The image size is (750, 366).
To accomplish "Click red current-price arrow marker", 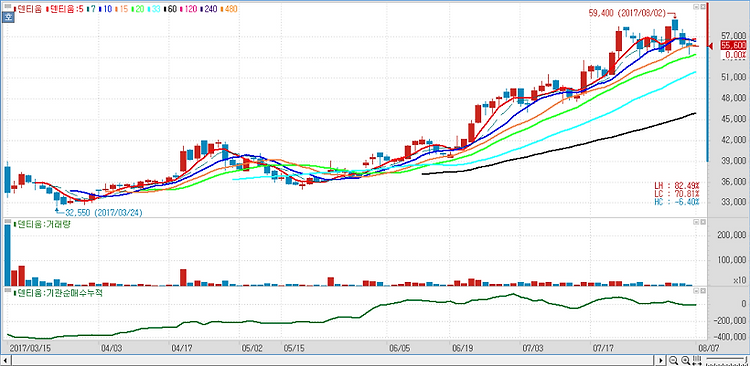I will 711,45.
